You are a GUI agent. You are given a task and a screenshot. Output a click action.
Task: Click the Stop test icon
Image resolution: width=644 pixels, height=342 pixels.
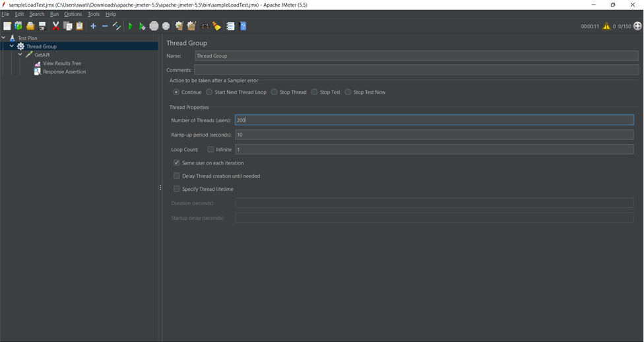[154, 26]
